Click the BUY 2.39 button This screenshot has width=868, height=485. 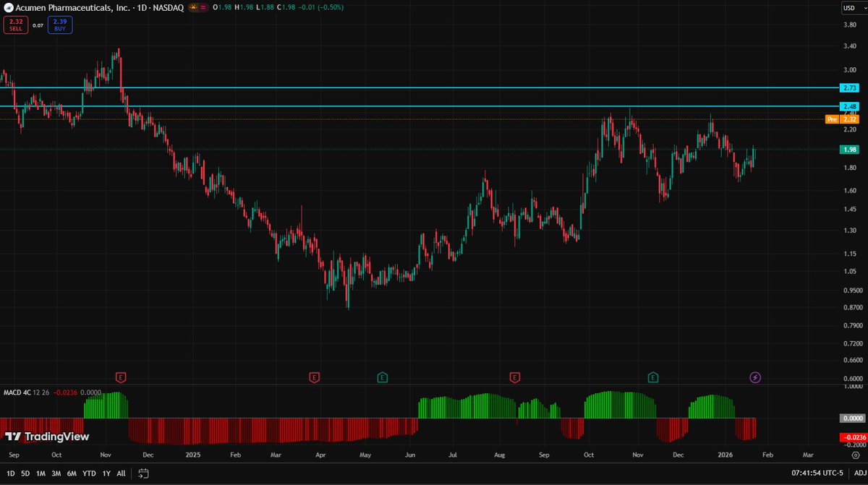click(x=60, y=25)
